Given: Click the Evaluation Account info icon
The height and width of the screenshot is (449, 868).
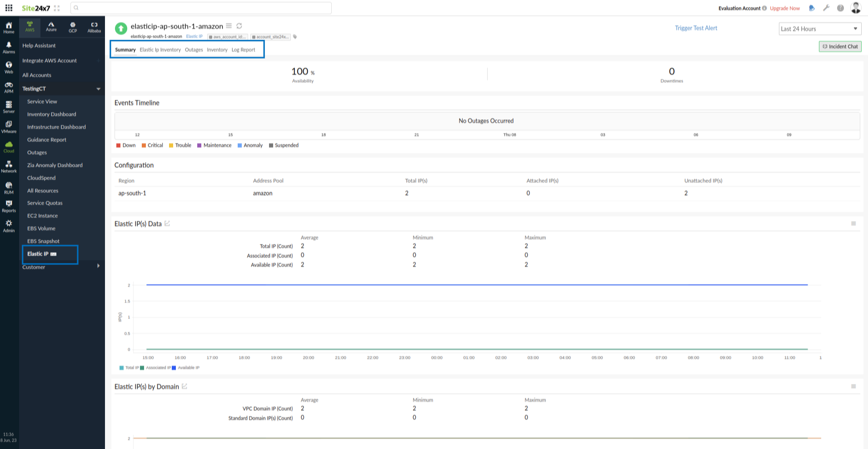Looking at the screenshot, I should click(764, 8).
